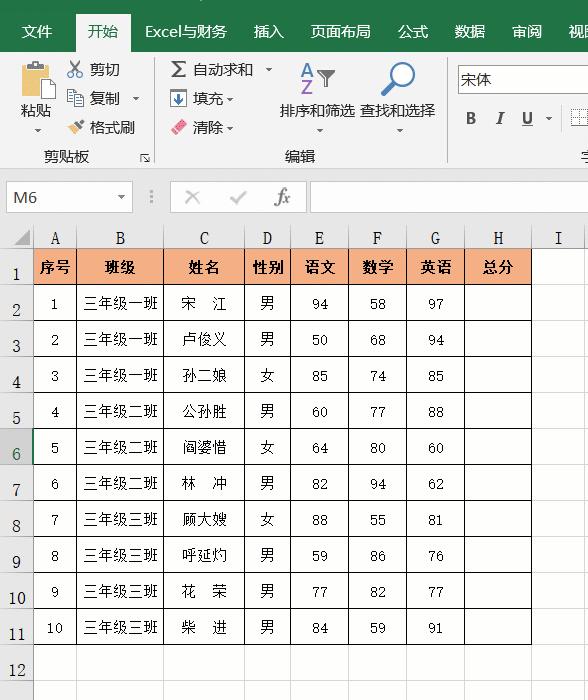The image size is (588, 700).
Task: Click the cell containing 宋 江
Action: (204, 303)
